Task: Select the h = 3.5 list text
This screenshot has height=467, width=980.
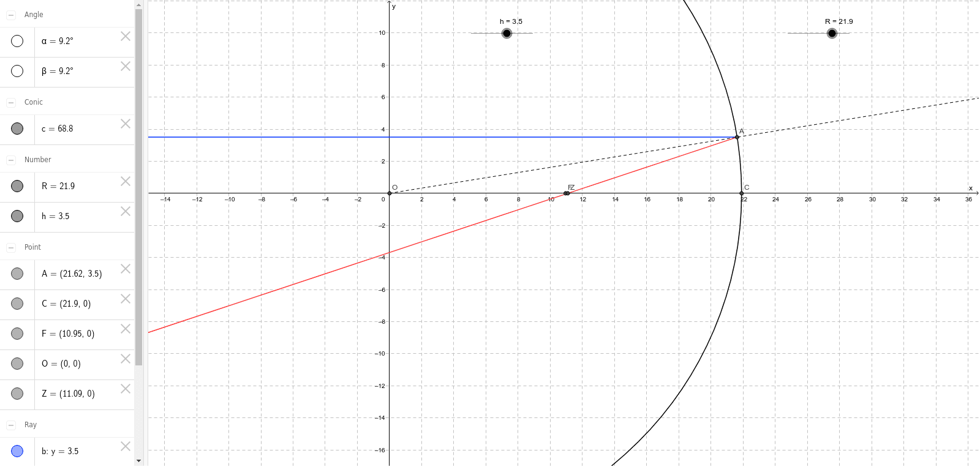Action: [55, 216]
